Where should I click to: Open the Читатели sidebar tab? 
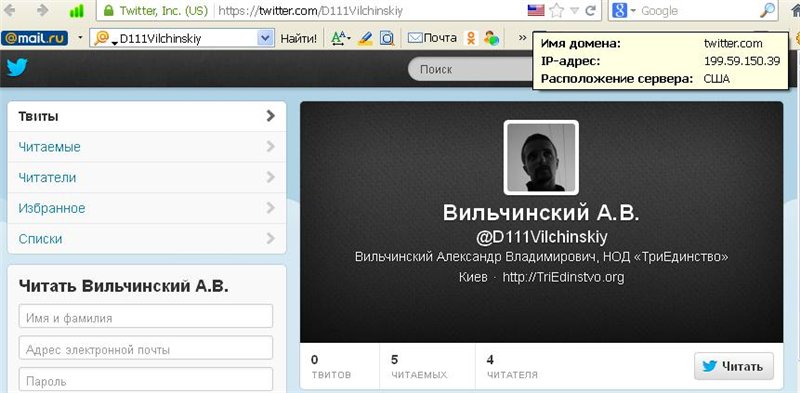[x=147, y=178]
